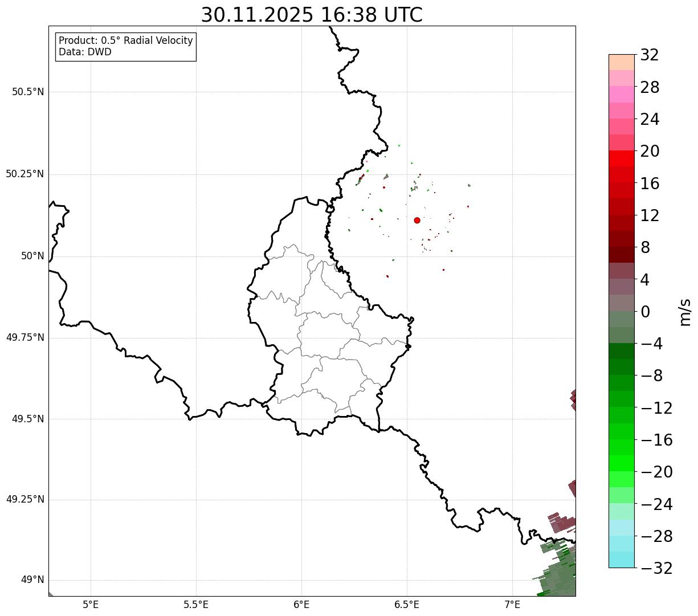This screenshot has width=698, height=616.
Task: Click the maroon radar echo near 49.25°N right edge
Action: pos(573,488)
